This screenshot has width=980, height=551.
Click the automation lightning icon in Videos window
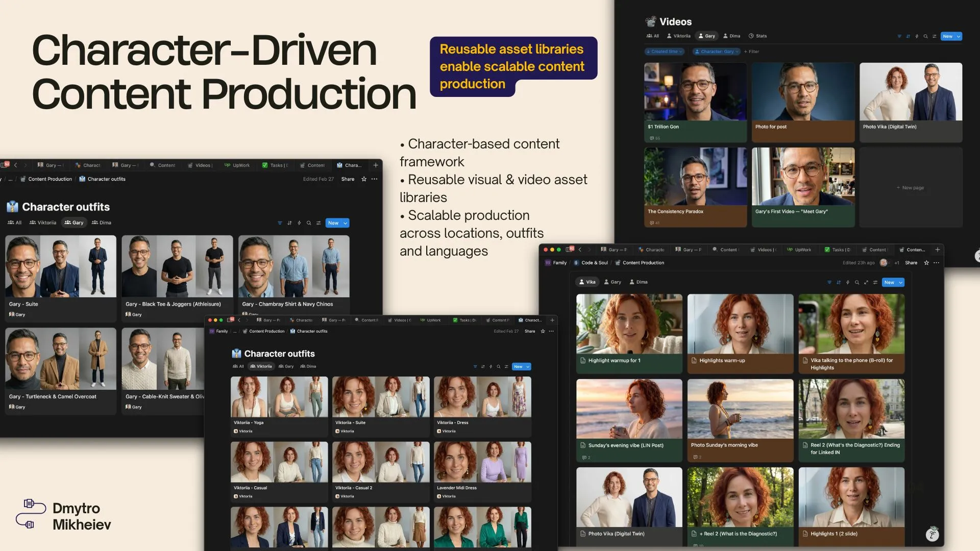(x=917, y=36)
